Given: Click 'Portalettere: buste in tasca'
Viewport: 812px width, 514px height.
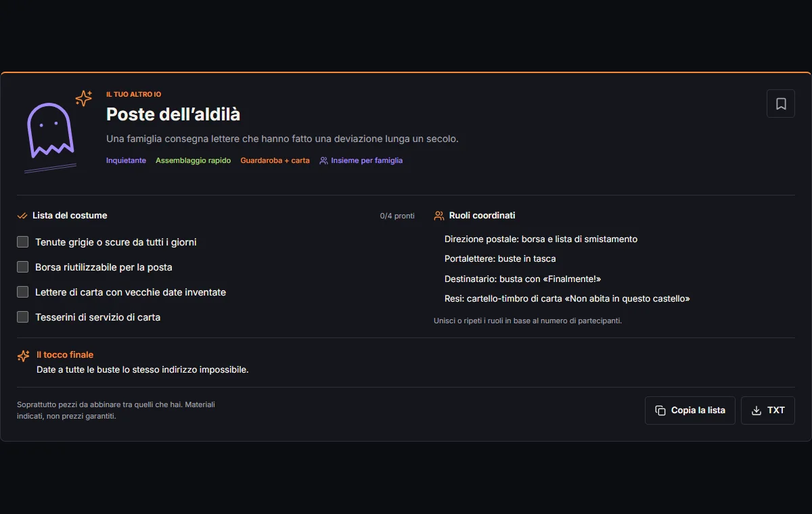Looking at the screenshot, I should click(500, 258).
